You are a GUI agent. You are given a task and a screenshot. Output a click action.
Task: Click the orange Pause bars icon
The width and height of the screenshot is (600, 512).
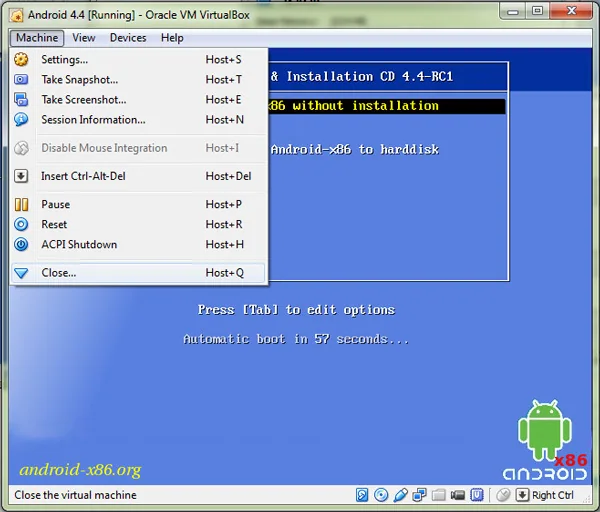[21, 204]
